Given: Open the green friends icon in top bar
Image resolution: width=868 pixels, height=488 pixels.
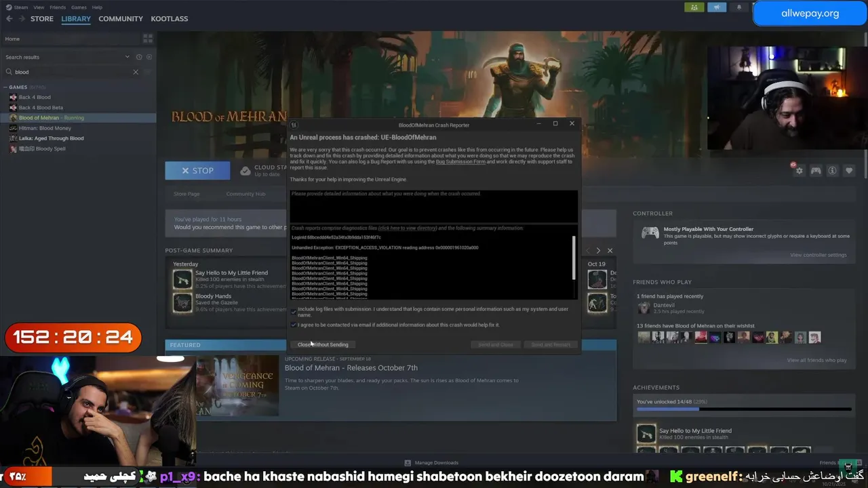Looking at the screenshot, I should 694,7.
